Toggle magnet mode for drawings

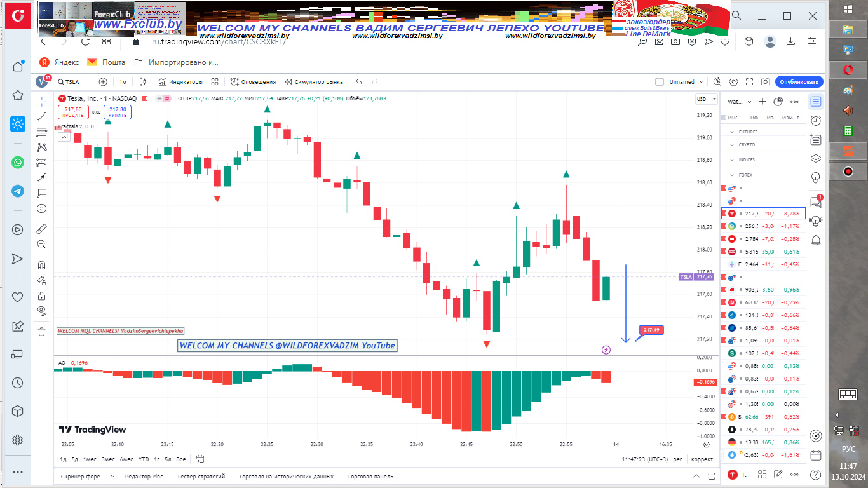[41, 265]
